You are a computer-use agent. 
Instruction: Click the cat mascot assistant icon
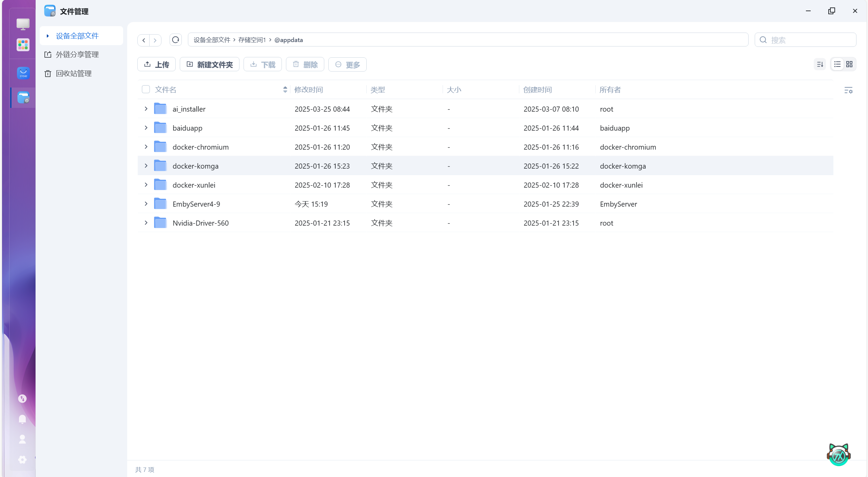click(838, 455)
